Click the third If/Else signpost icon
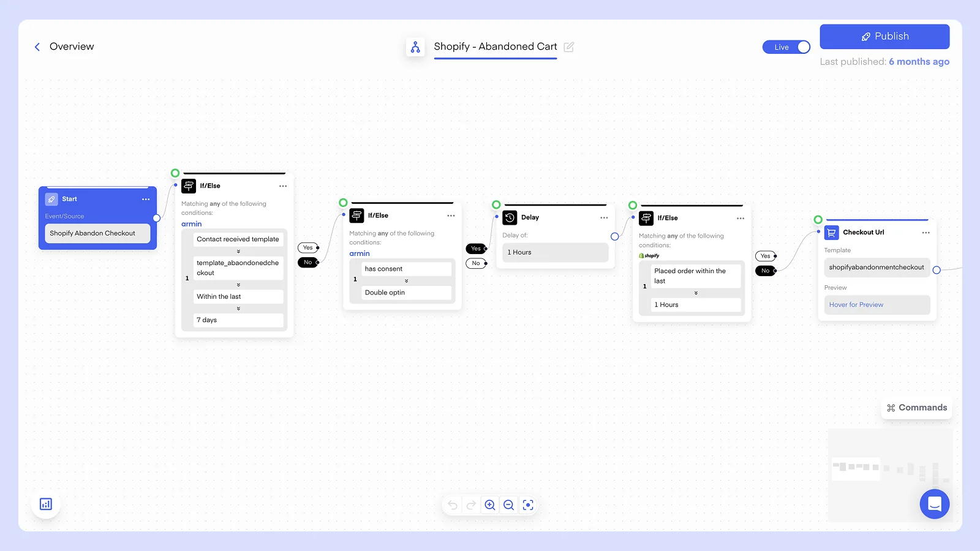The height and width of the screenshot is (551, 980). [646, 218]
